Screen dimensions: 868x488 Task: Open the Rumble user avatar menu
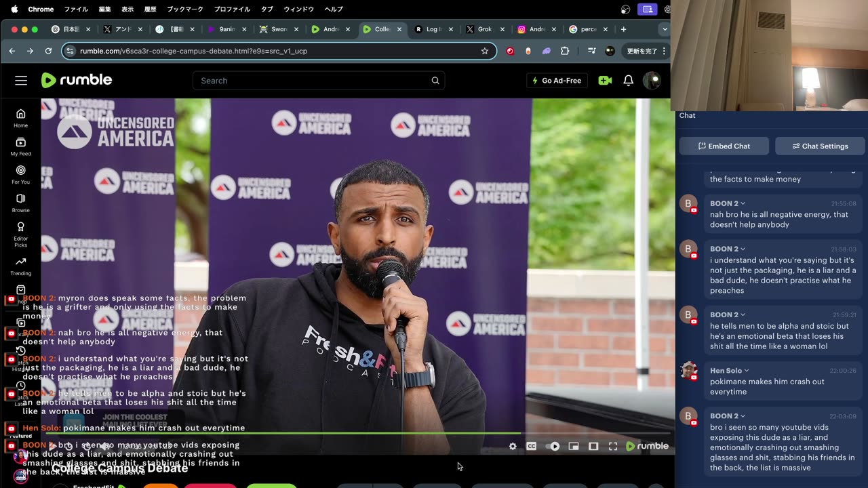coord(652,81)
